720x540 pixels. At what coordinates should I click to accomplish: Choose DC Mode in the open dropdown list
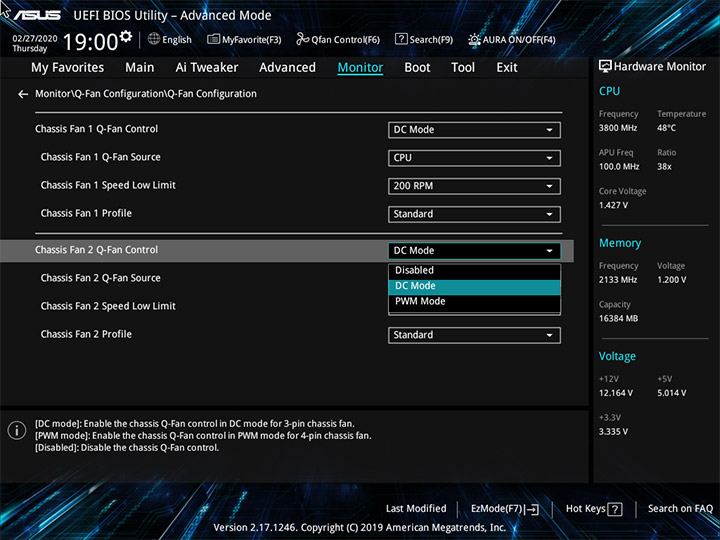[x=474, y=286]
